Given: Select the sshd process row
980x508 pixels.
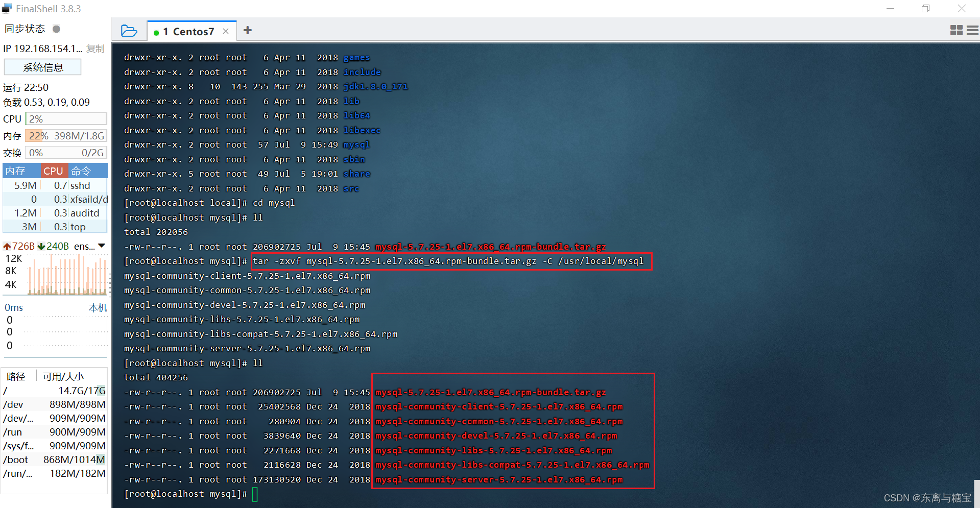Looking at the screenshot, I should pos(55,185).
